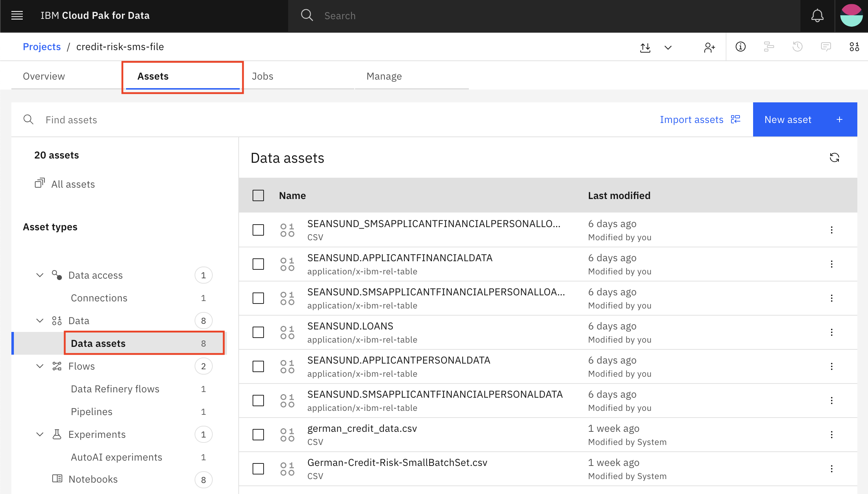Viewport: 868px width, 494px height.
Task: Click the Import assets icon
Action: tap(736, 119)
